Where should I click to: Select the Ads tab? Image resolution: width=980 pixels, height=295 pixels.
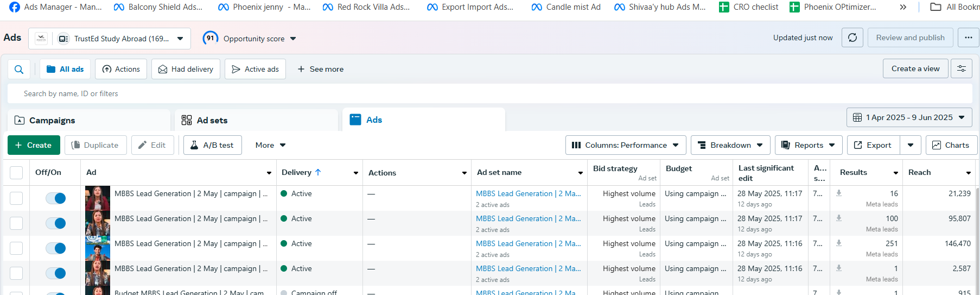coord(424,120)
